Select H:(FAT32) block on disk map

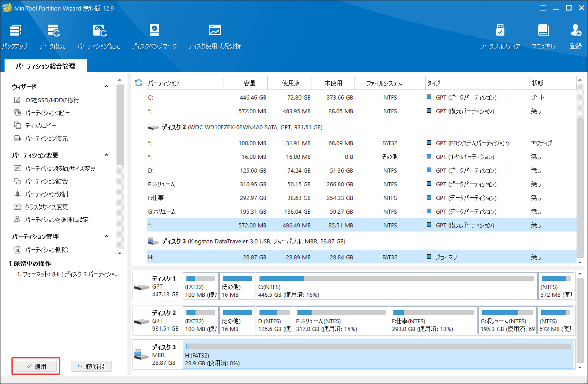tap(378, 355)
